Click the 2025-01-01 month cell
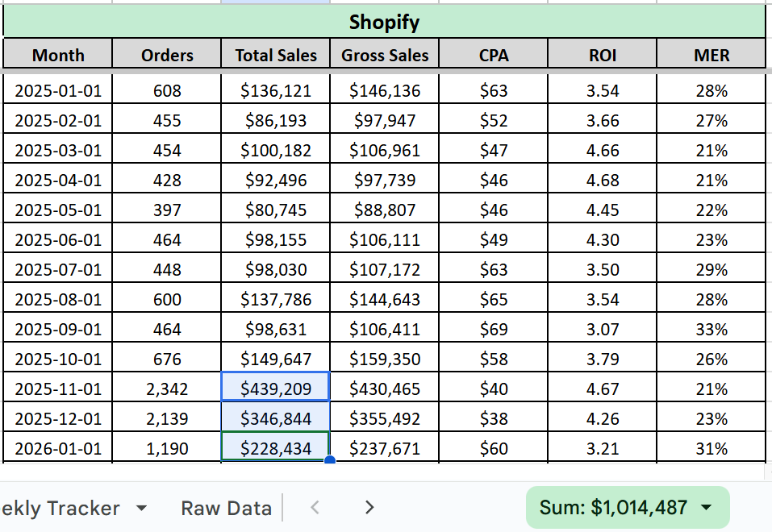 click(x=58, y=90)
